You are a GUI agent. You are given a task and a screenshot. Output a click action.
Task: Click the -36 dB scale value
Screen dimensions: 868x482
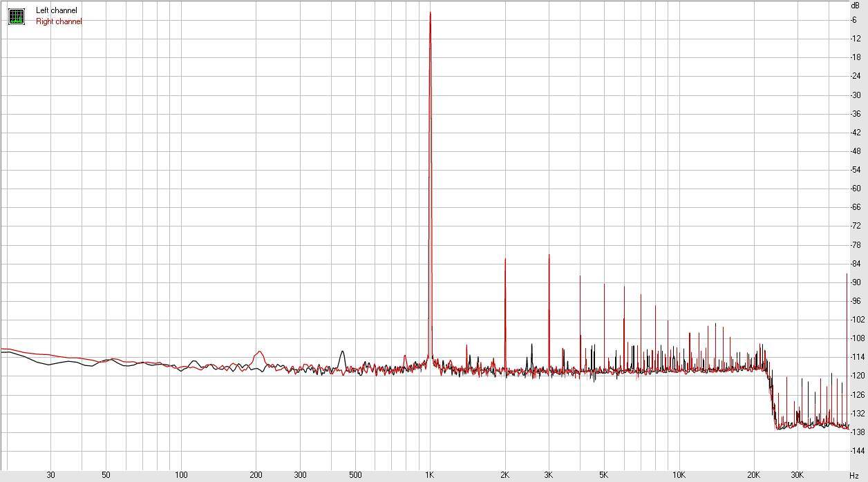click(x=856, y=114)
